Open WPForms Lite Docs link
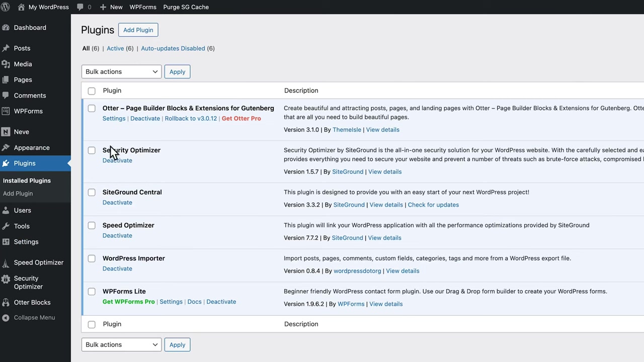Image resolution: width=644 pixels, height=362 pixels. point(194,302)
